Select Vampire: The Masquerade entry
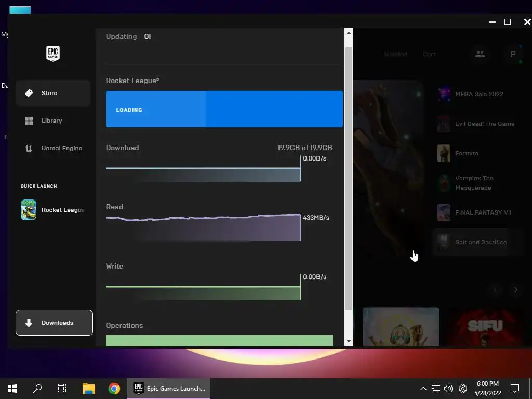 pos(478,183)
